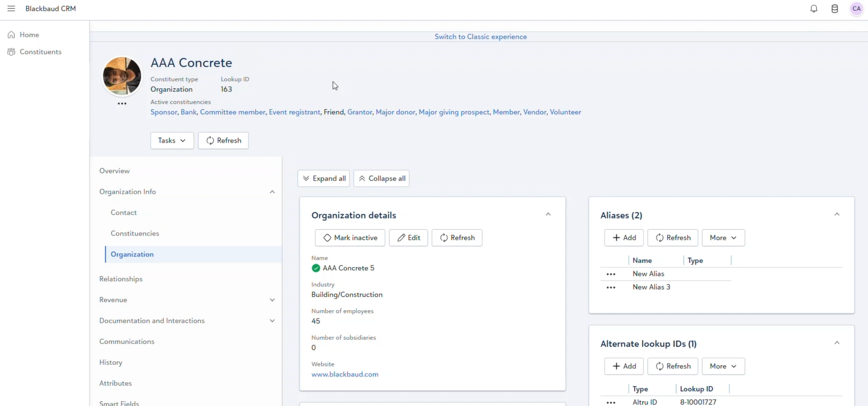Open the Major donor constituency link

pyautogui.click(x=395, y=112)
